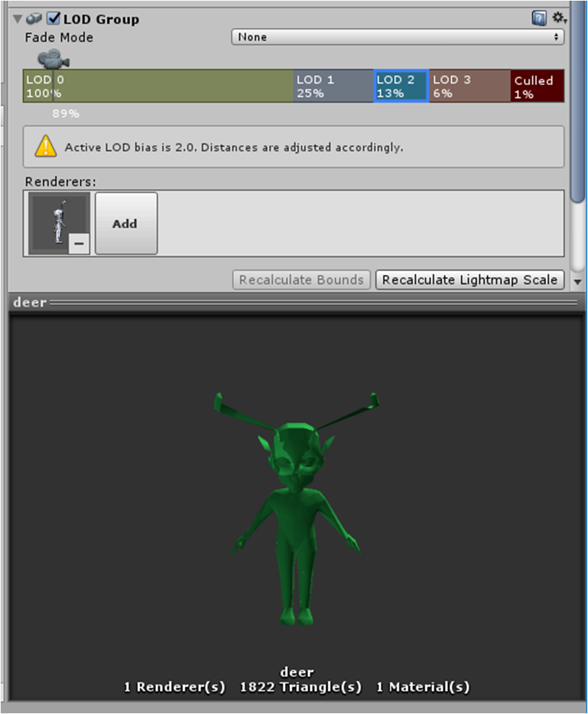Viewport: 588px width, 714px height.
Task: Click the LOD bias warning icon
Action: pos(45,146)
